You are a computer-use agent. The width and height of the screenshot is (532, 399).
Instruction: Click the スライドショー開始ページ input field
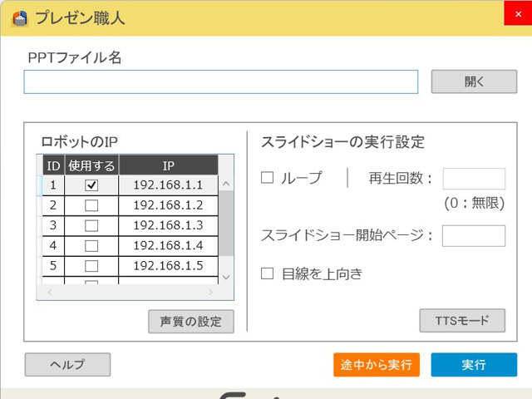(x=474, y=236)
